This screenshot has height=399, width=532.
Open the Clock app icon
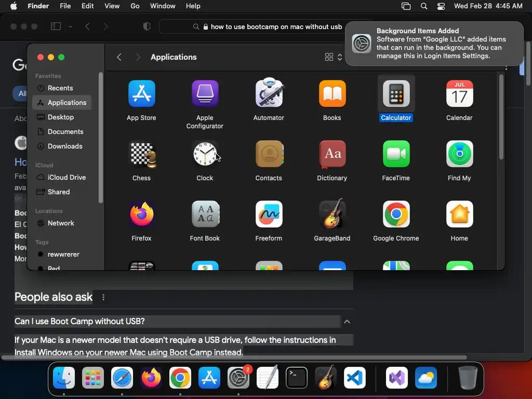click(205, 154)
